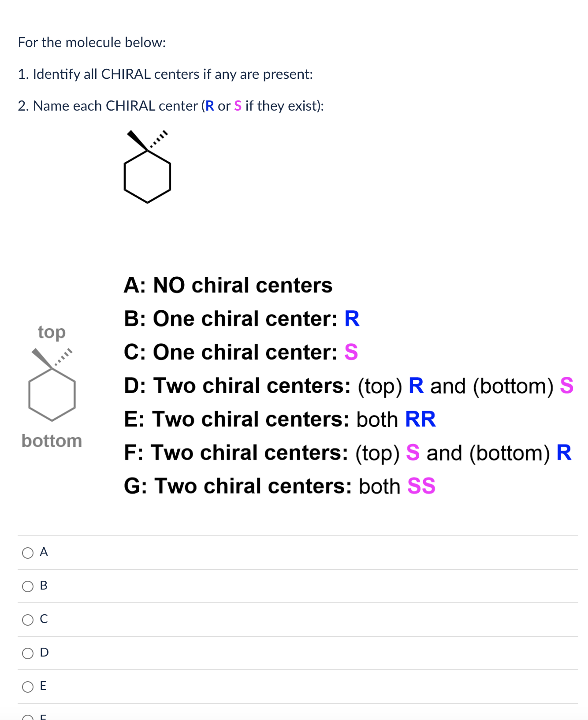Click the 'bottom' label below the molecule

click(52, 440)
